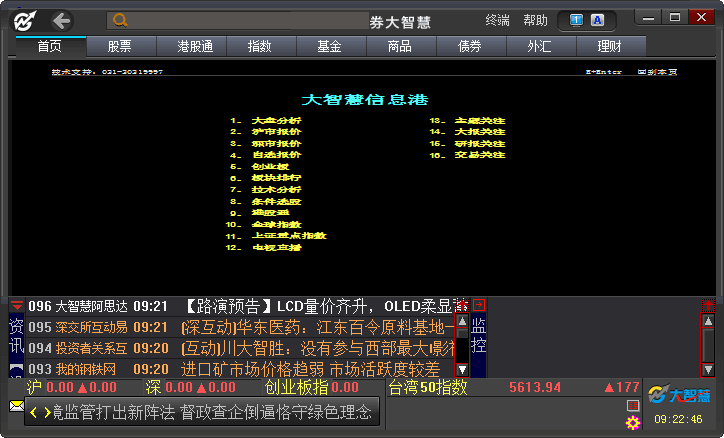This screenshot has height=438, width=724.
Task: Select the 资讯 side tab
Action: pyautogui.click(x=16, y=336)
